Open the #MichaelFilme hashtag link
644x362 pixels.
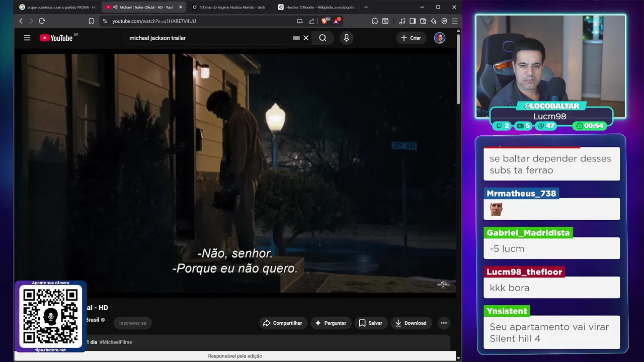(x=116, y=342)
